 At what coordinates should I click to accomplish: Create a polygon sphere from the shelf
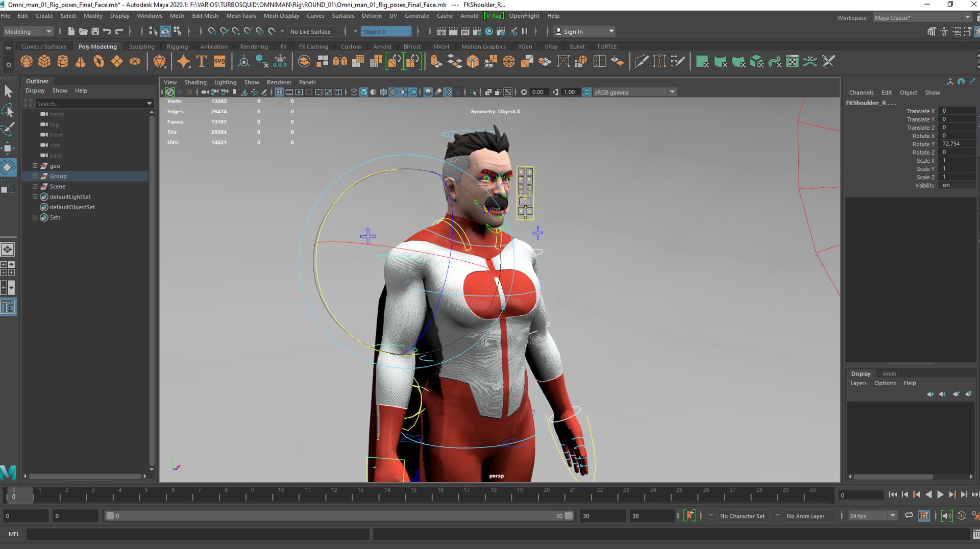(x=27, y=62)
